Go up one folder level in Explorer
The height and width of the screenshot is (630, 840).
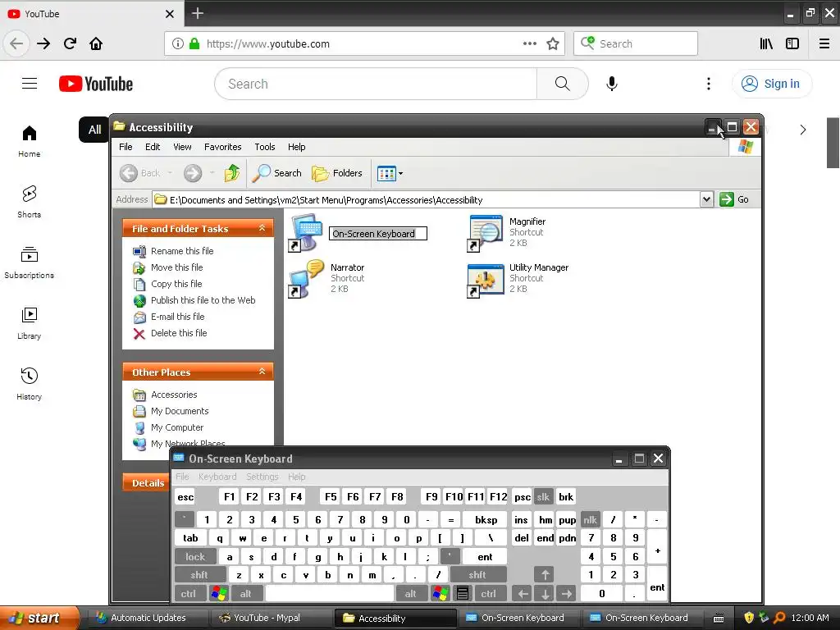tap(232, 173)
